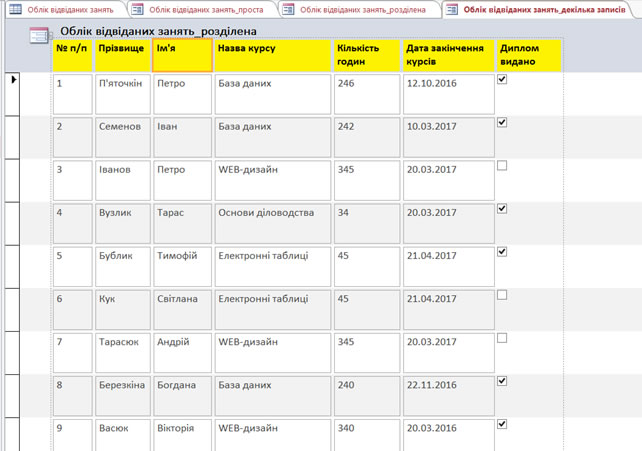Click the table icon on the first tab
Image resolution: width=642 pixels, height=451 pixels.
point(15,9)
